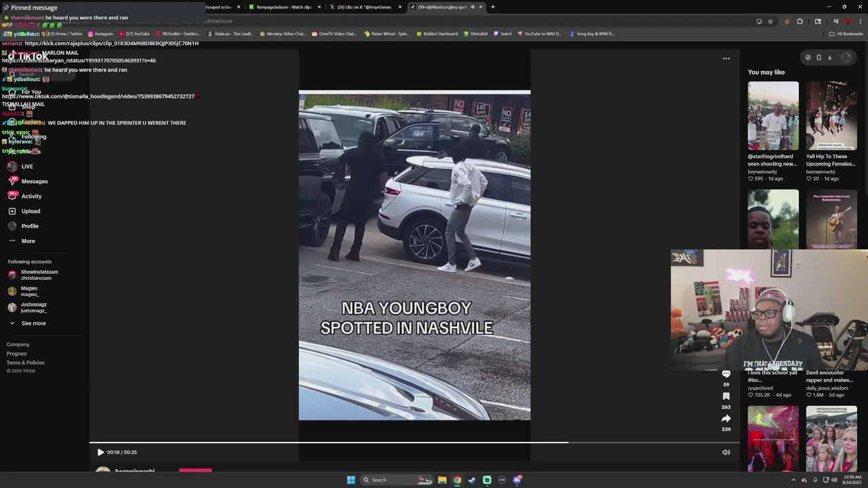This screenshot has height=488, width=868.
Task: Open the BEABADOOBEE recommended video thumbnail
Action: [x=831, y=219]
